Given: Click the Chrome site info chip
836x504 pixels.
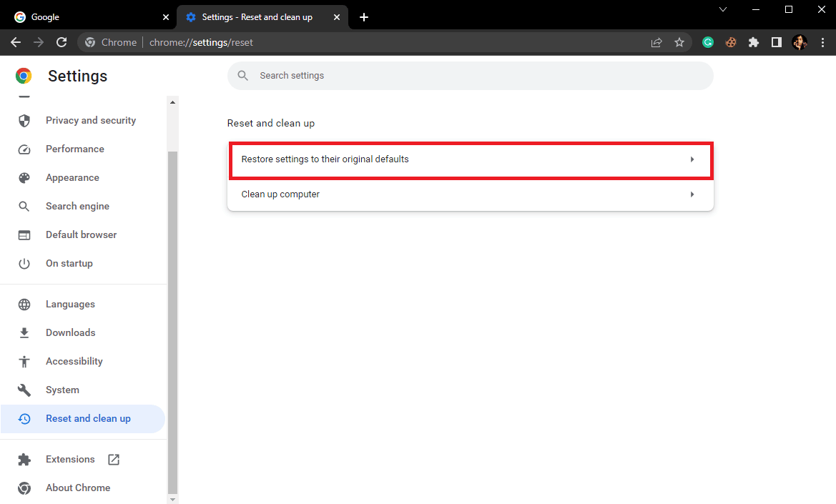Looking at the screenshot, I should pos(111,43).
